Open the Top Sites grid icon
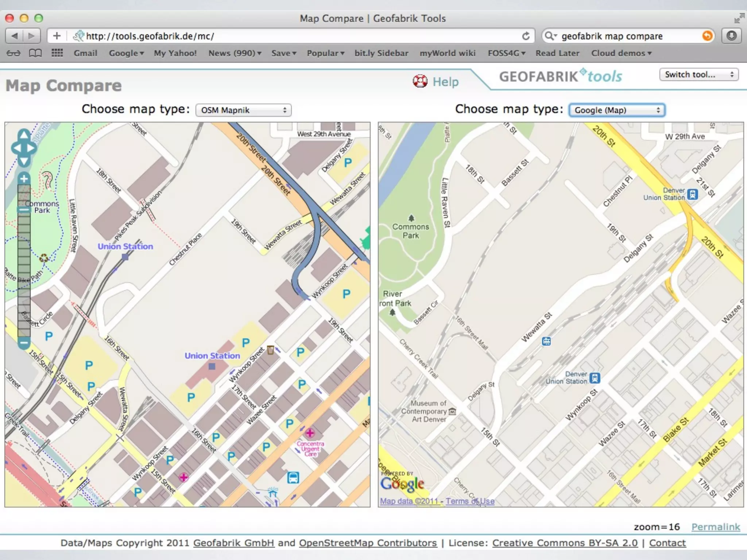Viewport: 747px width, 560px height. point(57,53)
